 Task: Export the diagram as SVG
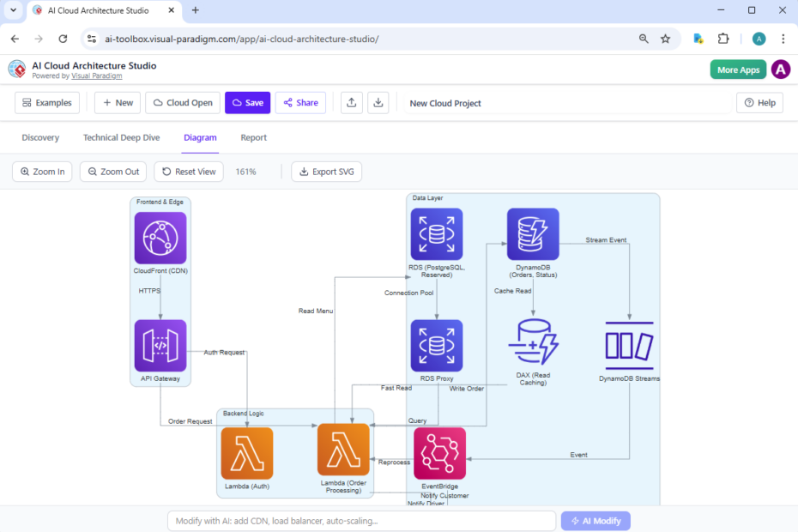click(326, 172)
